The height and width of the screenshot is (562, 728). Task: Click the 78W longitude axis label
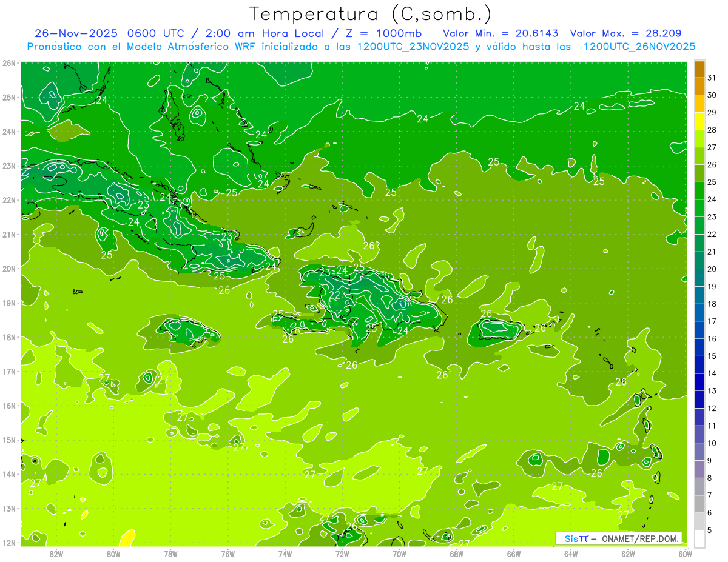tap(170, 554)
